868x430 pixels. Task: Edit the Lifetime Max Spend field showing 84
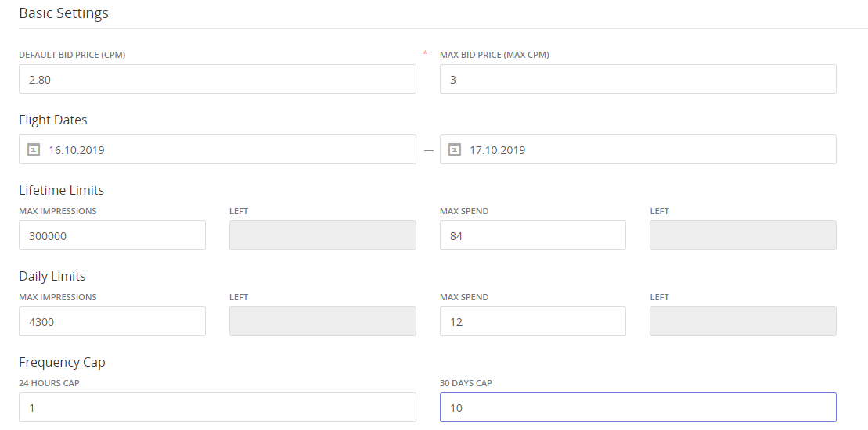532,235
